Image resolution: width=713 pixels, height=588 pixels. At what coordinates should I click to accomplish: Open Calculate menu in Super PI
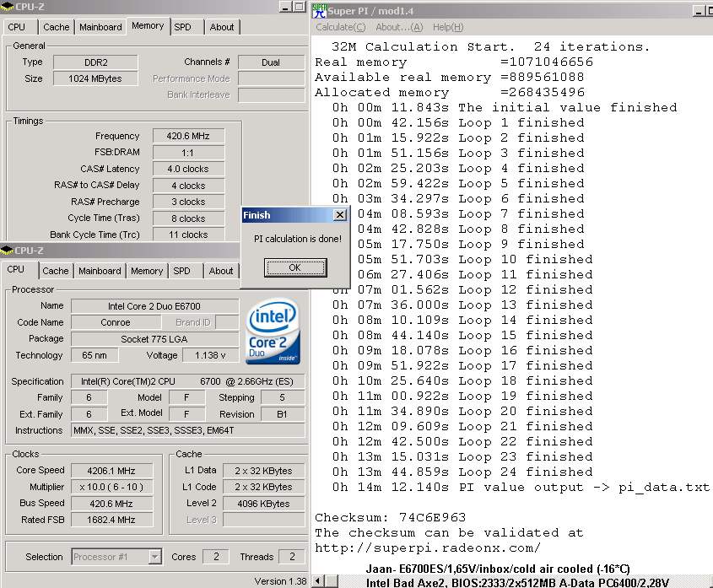341,27
